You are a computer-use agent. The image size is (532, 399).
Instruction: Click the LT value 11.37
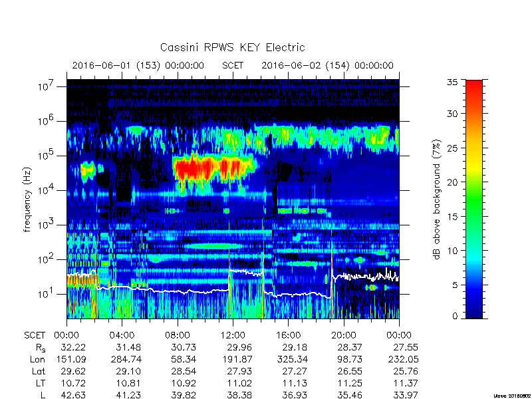(405, 384)
